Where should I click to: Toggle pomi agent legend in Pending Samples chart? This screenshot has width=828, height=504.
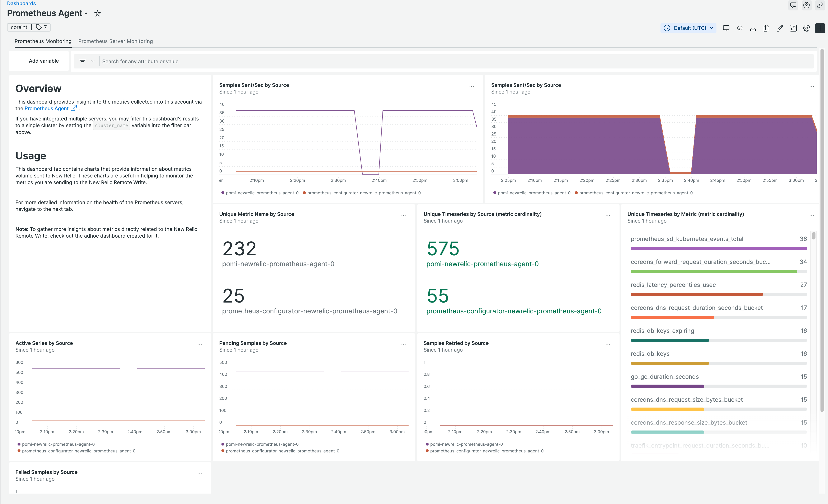[260, 444]
